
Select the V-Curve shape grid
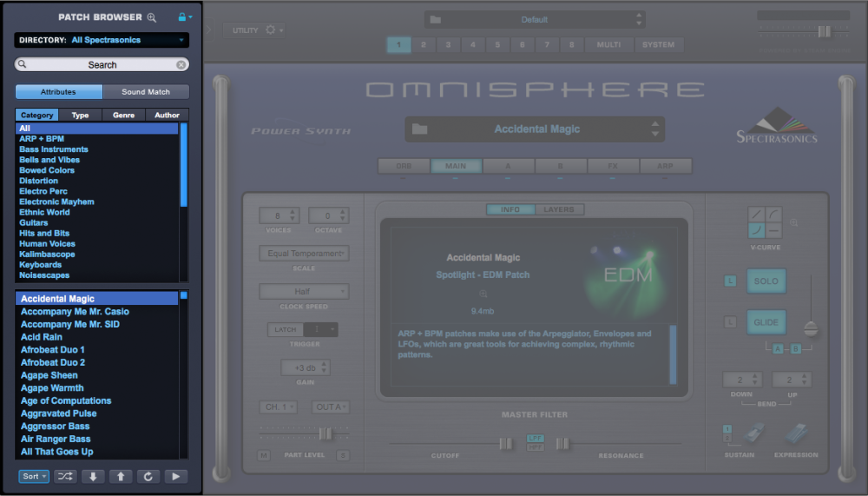[765, 222]
